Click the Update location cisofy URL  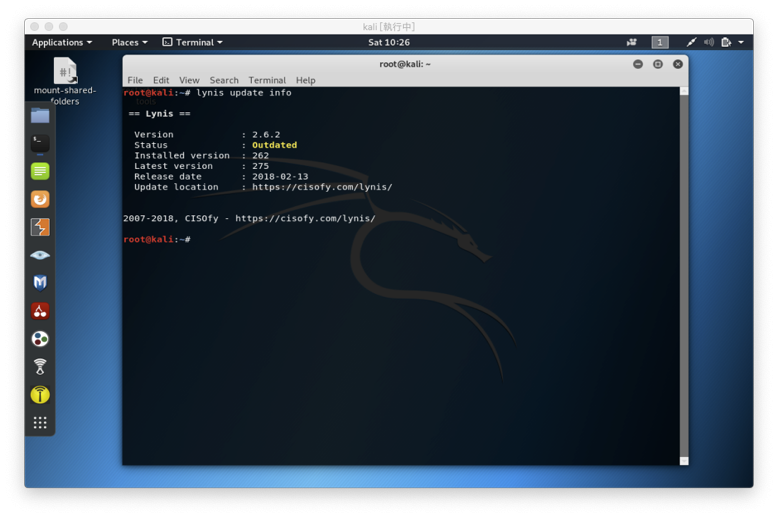(x=322, y=187)
